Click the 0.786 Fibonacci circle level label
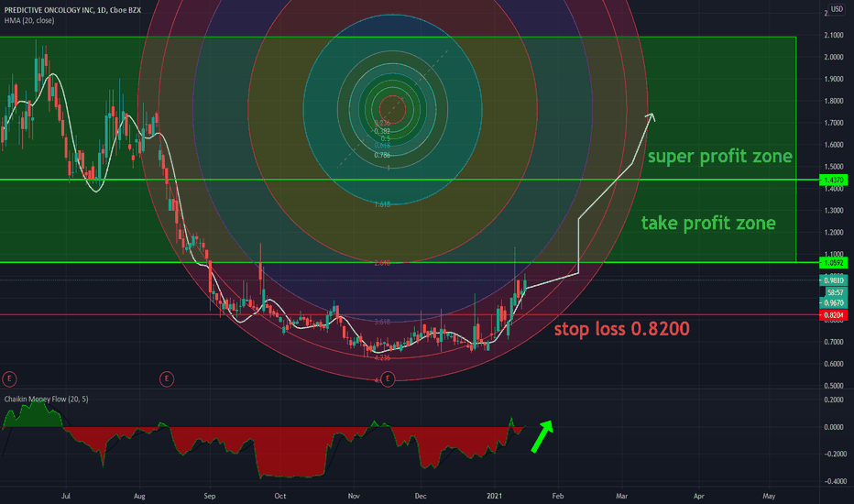This screenshot has width=854, height=504. point(382,155)
